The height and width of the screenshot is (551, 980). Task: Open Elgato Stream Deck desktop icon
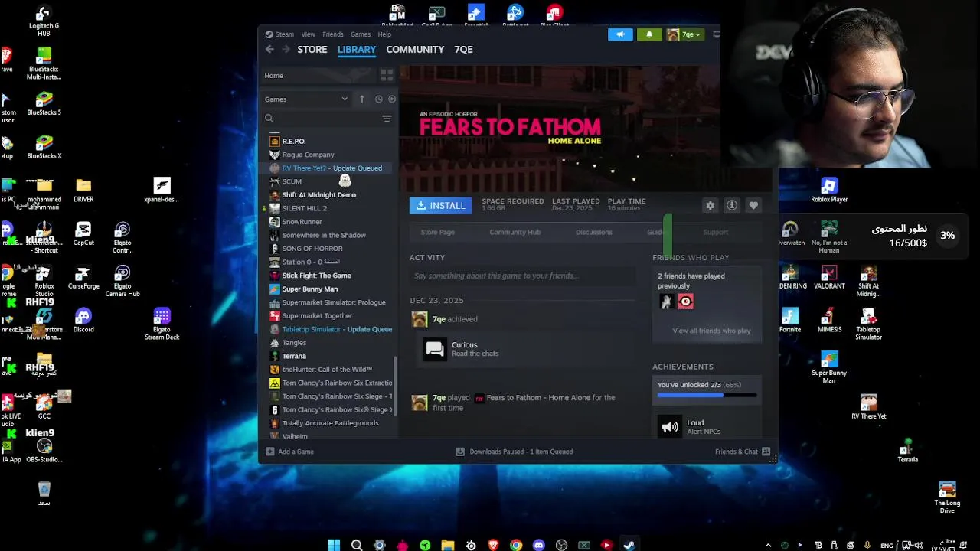point(162,324)
